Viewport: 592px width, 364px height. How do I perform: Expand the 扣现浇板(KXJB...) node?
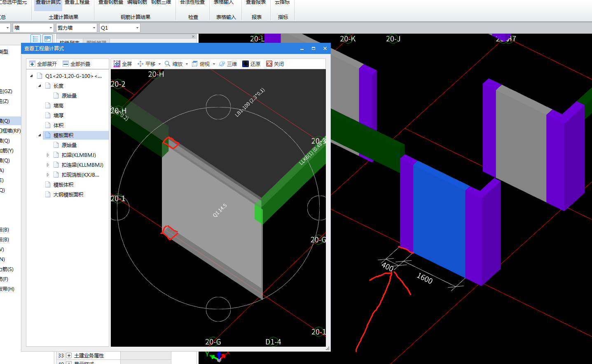(48, 175)
